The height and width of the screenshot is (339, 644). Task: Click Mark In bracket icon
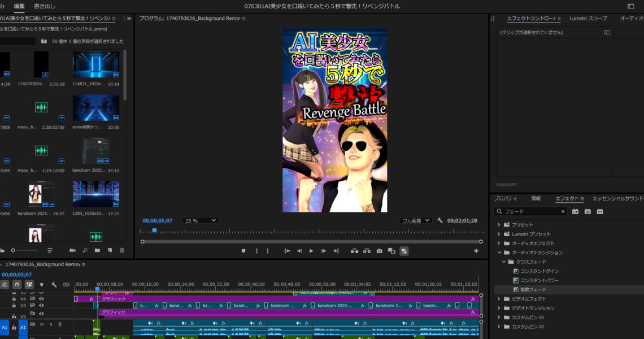(256, 251)
